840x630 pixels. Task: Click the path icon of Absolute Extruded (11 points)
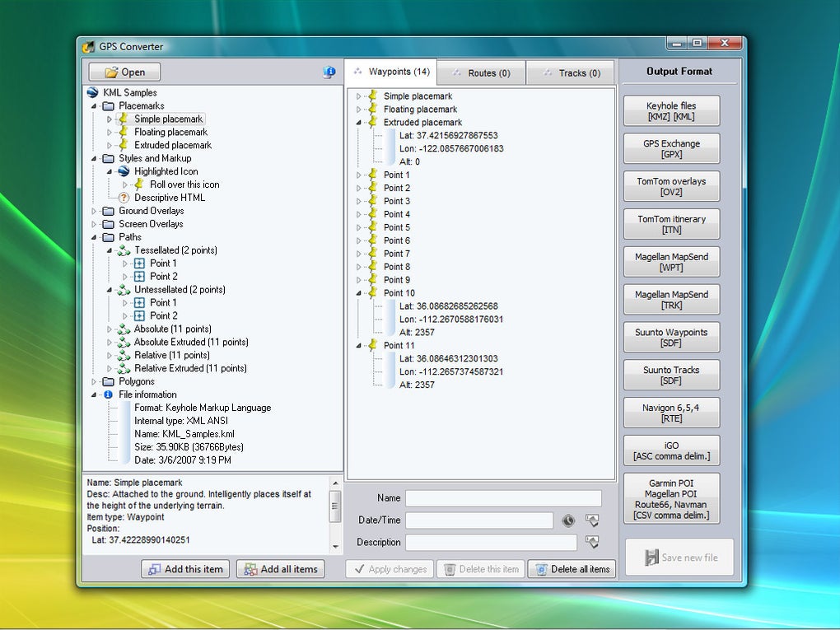coord(124,342)
